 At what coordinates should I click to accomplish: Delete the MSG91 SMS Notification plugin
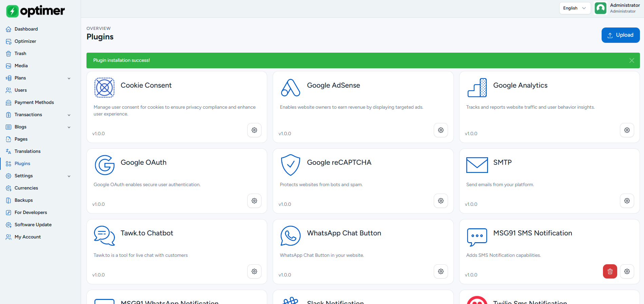[x=610, y=271]
